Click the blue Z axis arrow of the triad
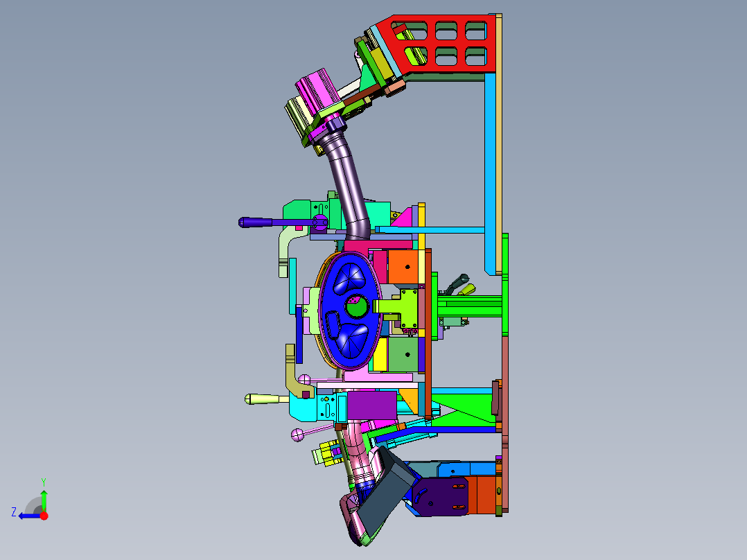 pos(28,516)
